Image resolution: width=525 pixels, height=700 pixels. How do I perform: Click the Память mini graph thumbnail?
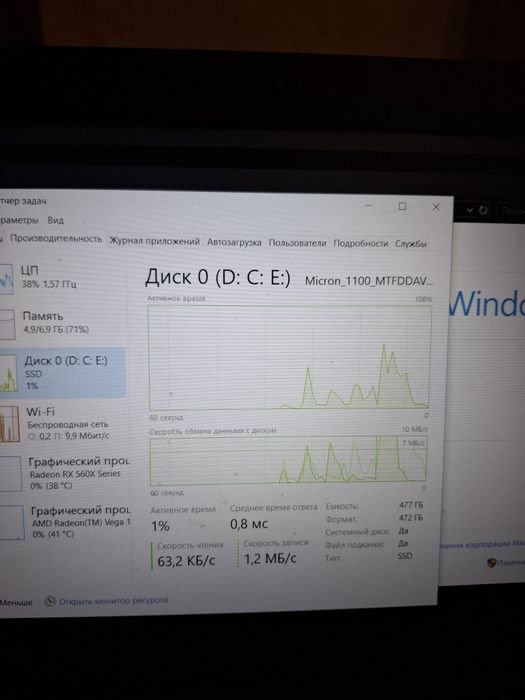point(7,325)
